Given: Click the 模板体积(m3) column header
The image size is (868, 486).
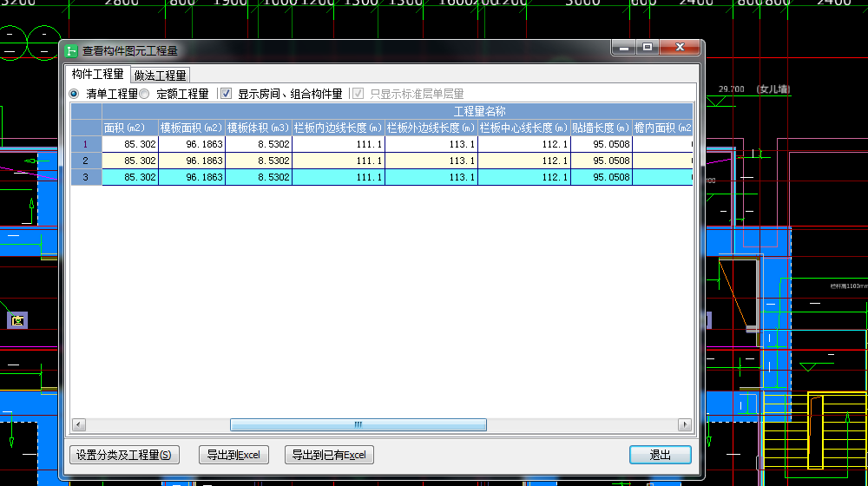Looking at the screenshot, I should pyautogui.click(x=259, y=128).
